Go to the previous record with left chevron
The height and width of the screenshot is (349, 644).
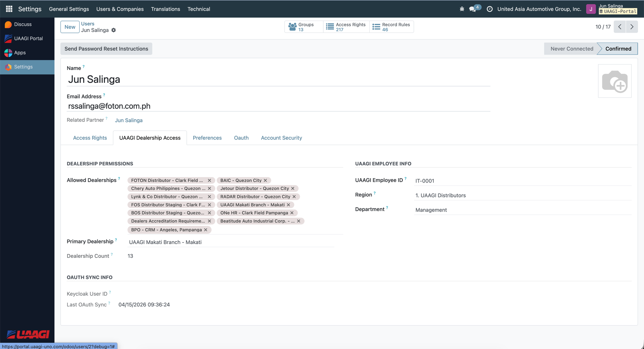point(619,27)
